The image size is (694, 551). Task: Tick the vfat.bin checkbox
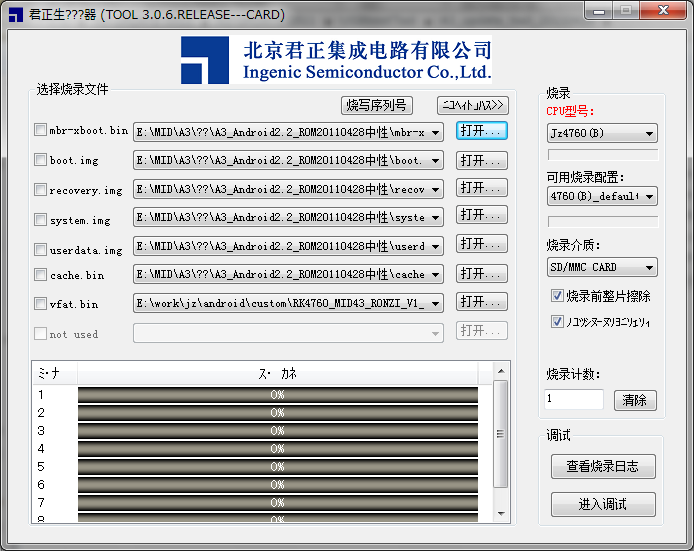[x=40, y=303]
